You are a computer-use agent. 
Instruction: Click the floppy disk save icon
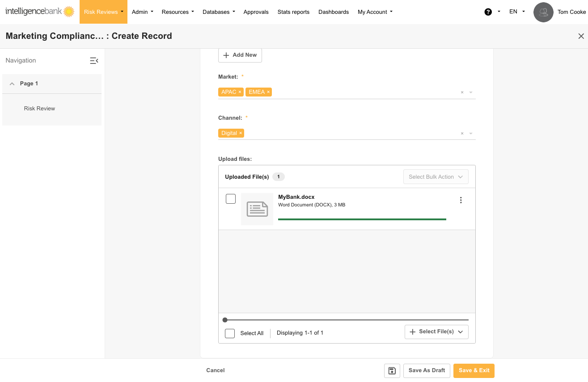click(x=392, y=371)
